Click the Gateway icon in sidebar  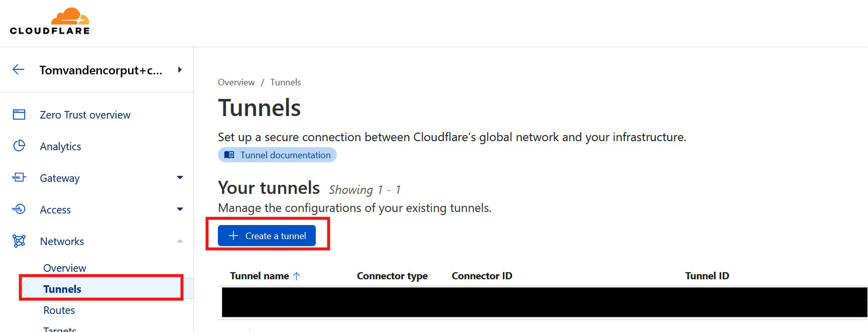(19, 177)
